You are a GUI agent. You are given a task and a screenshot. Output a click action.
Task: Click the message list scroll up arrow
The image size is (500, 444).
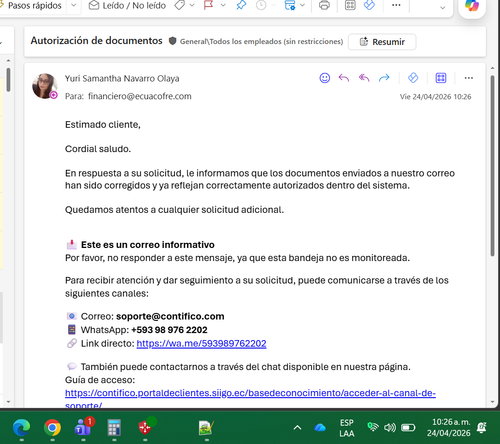pyautogui.click(x=8, y=60)
